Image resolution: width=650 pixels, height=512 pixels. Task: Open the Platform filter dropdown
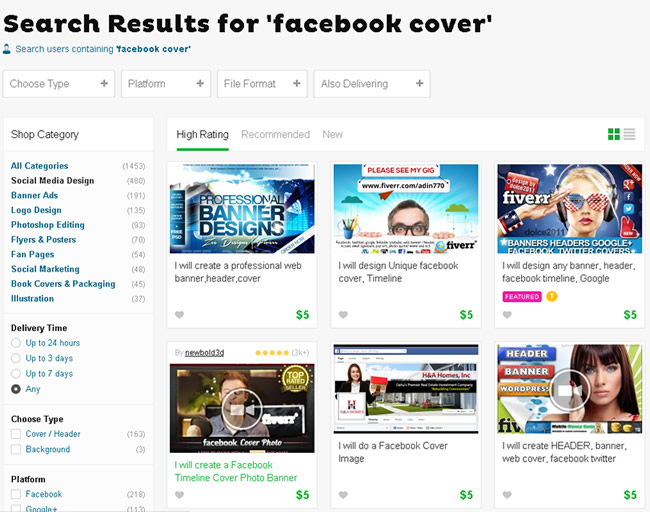(x=166, y=84)
